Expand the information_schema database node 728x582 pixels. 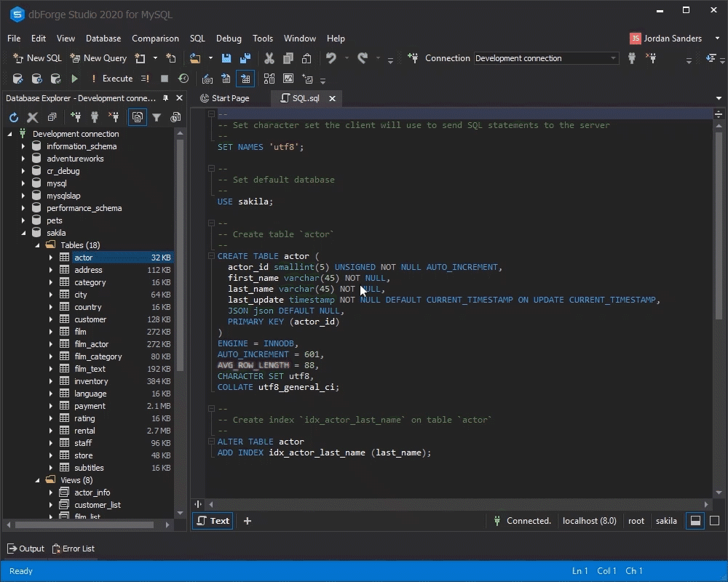tap(23, 146)
